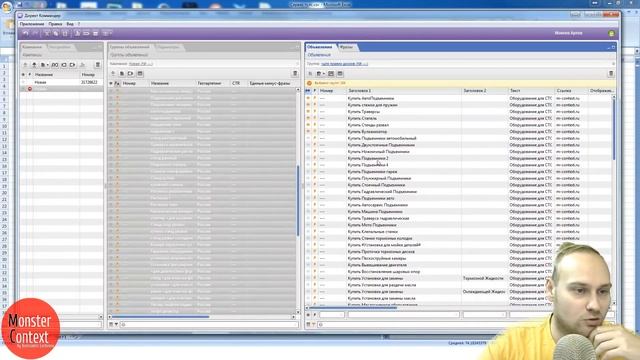Screen dimensions: 640x360
Task: Click the orange warning icon in the yellow banner
Action: pyautogui.click(x=309, y=83)
